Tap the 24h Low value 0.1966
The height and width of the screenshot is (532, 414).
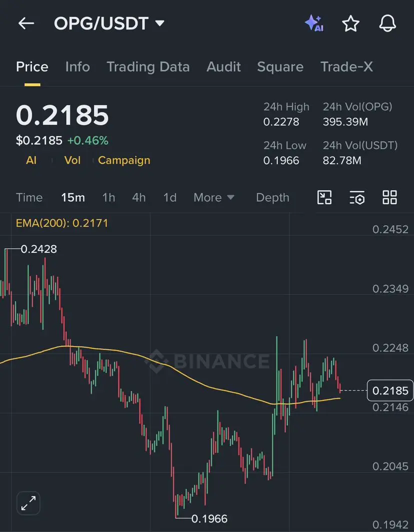click(x=281, y=161)
